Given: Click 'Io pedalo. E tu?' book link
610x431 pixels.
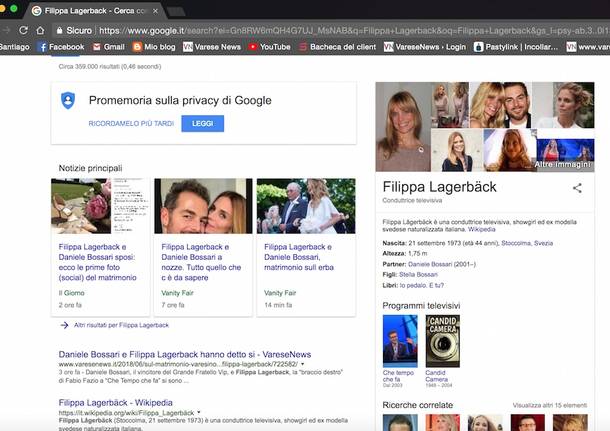Looking at the screenshot, I should pyautogui.click(x=422, y=286).
